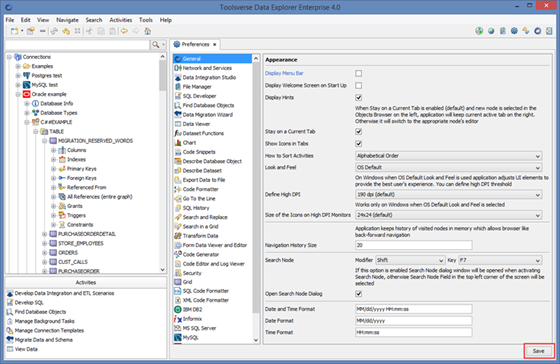Click the Save button
Viewport: 560px width, 364px height.
pyautogui.click(x=539, y=351)
